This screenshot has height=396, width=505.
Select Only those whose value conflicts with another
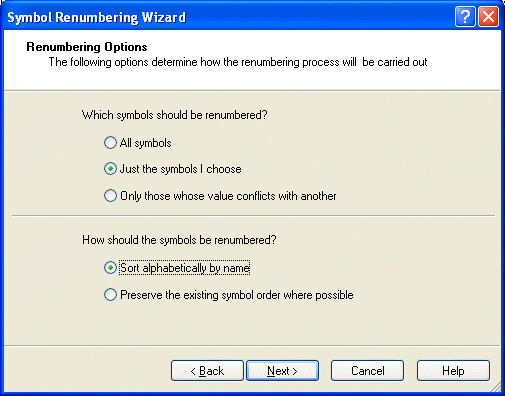click(220, 196)
